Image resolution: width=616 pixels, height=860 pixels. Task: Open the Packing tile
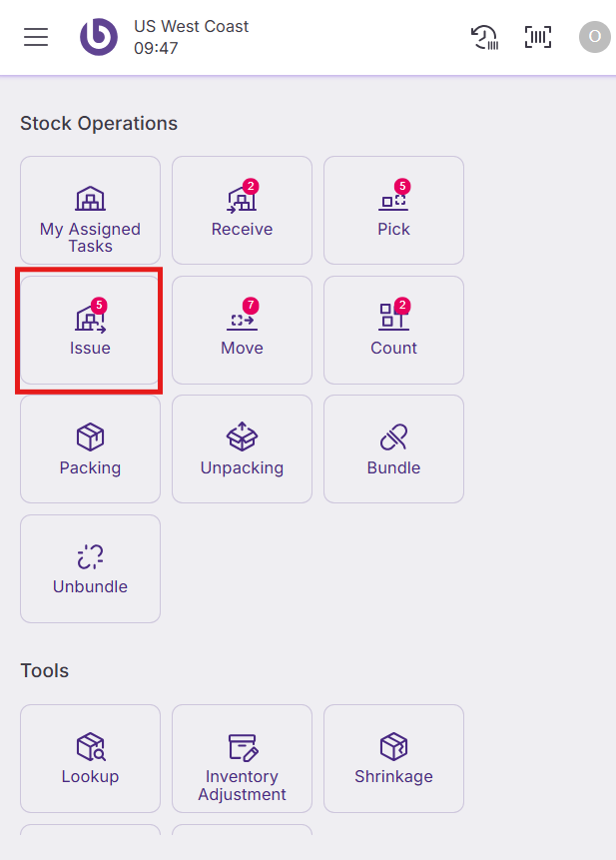pyautogui.click(x=90, y=449)
